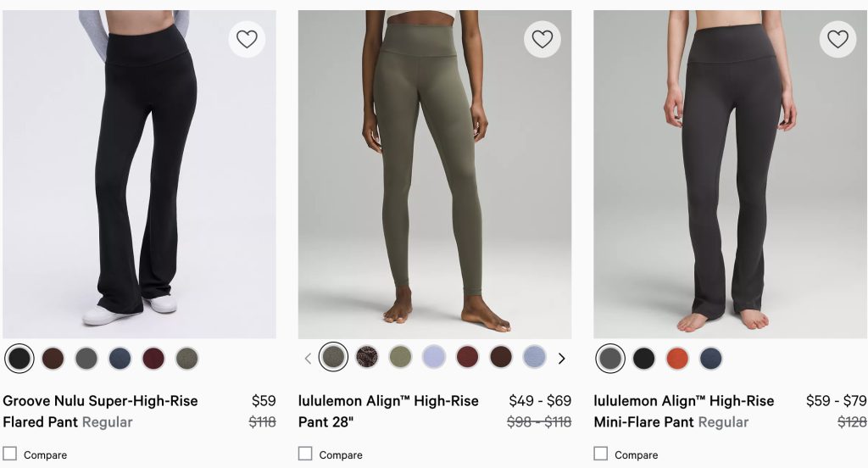Choose light lavender swatch for Align Pant 28"
868x468 pixels.
point(434,357)
